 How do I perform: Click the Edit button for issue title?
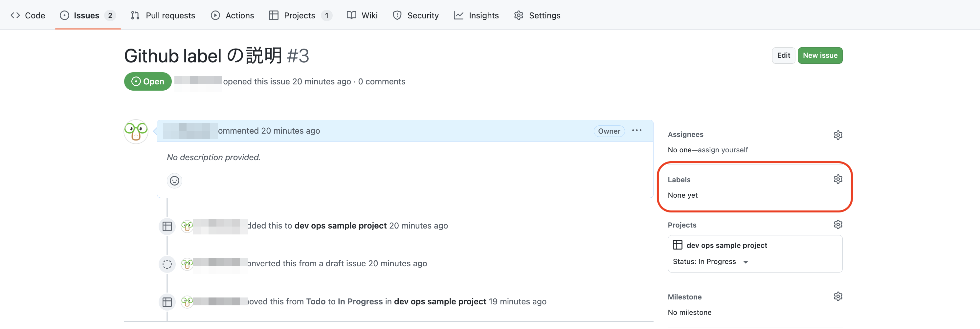pos(783,55)
